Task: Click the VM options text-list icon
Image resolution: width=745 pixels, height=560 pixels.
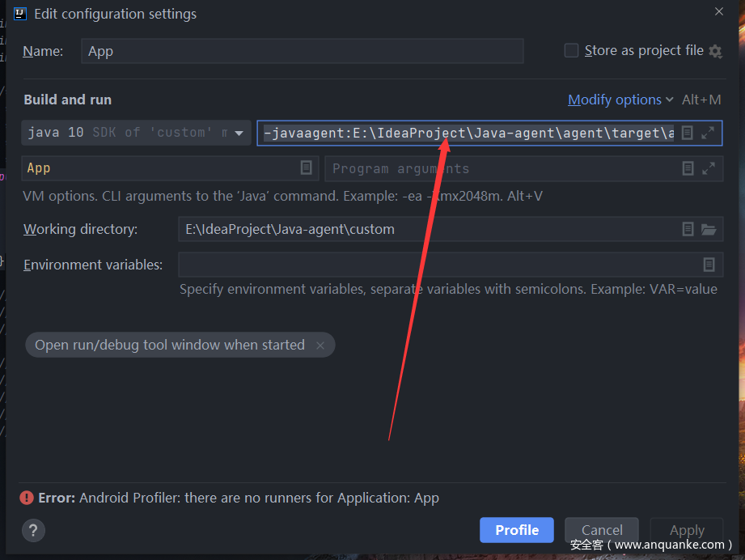Action: [687, 133]
